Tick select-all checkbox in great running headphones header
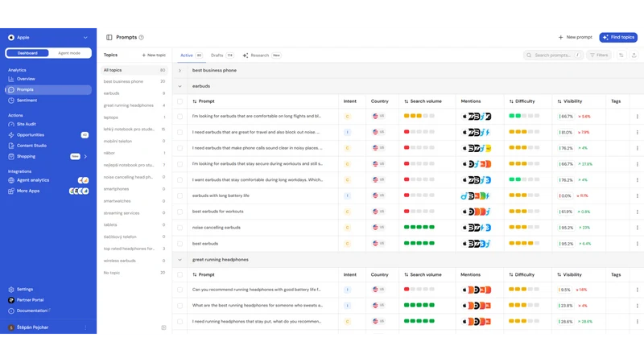644x362 pixels. (180, 274)
